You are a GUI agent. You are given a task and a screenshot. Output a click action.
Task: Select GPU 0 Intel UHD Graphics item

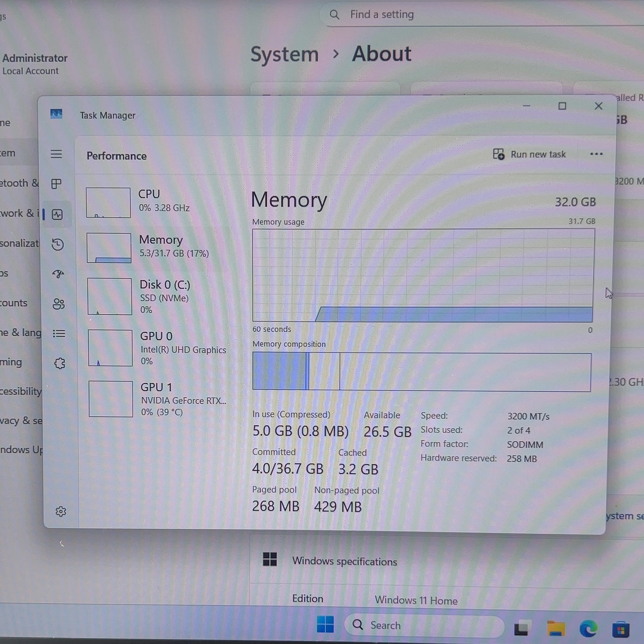[x=159, y=348]
